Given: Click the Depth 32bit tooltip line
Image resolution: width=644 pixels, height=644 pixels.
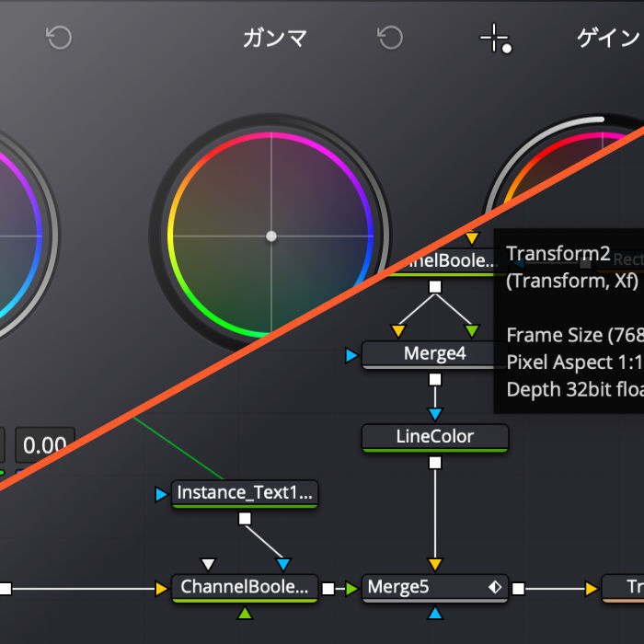Looking at the screenshot, I should point(575,389).
